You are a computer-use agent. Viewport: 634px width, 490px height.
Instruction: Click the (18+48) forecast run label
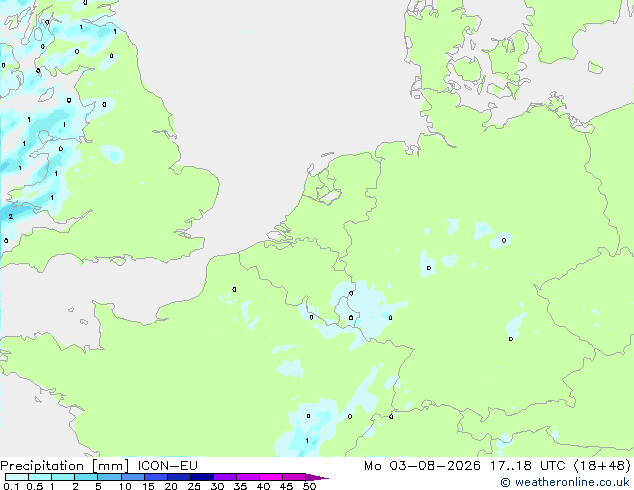(602, 465)
